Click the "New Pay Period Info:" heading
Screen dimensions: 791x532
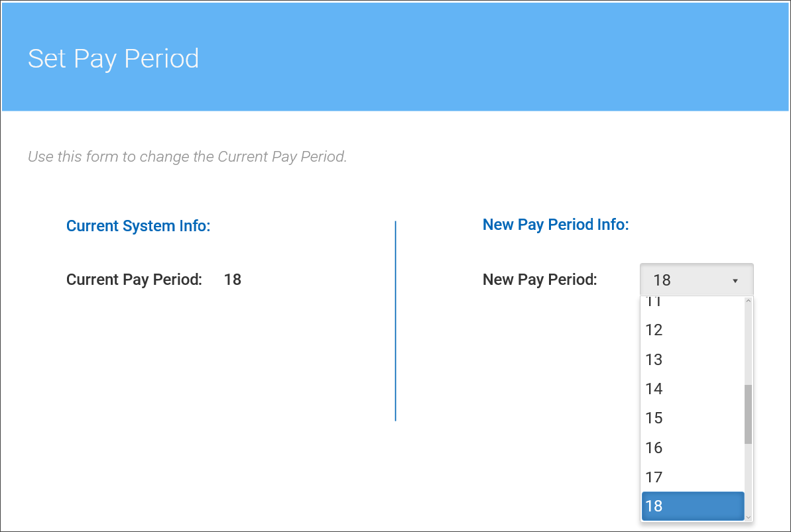(556, 225)
